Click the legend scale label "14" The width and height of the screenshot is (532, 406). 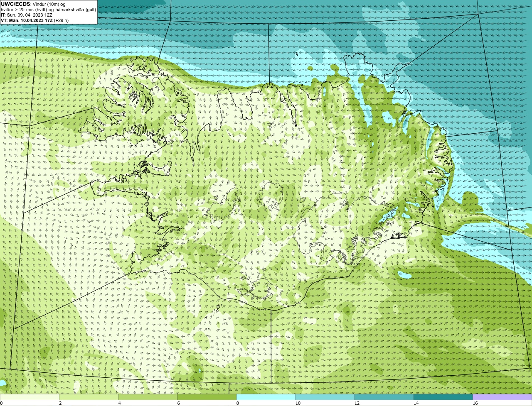[416, 403]
